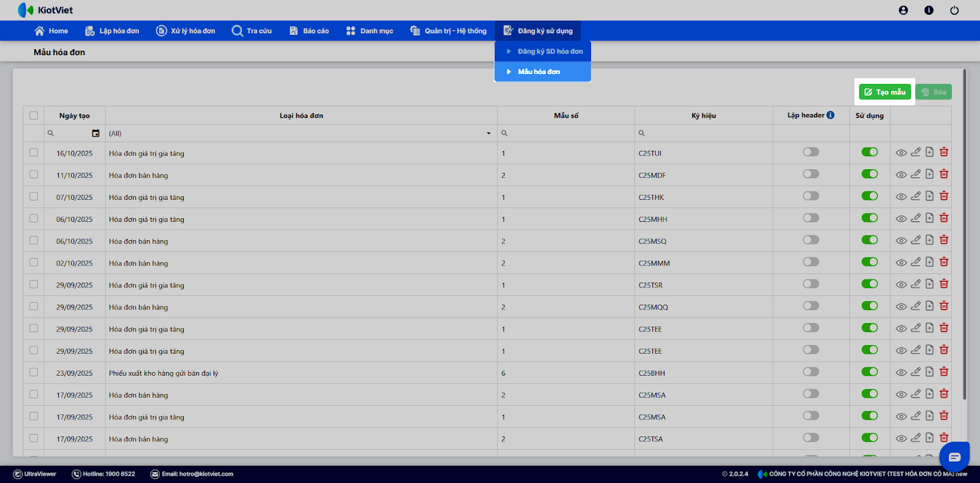The image size is (980, 483).
Task: Check the row with Ký hiệu C25MDF
Action: pyautogui.click(x=34, y=175)
